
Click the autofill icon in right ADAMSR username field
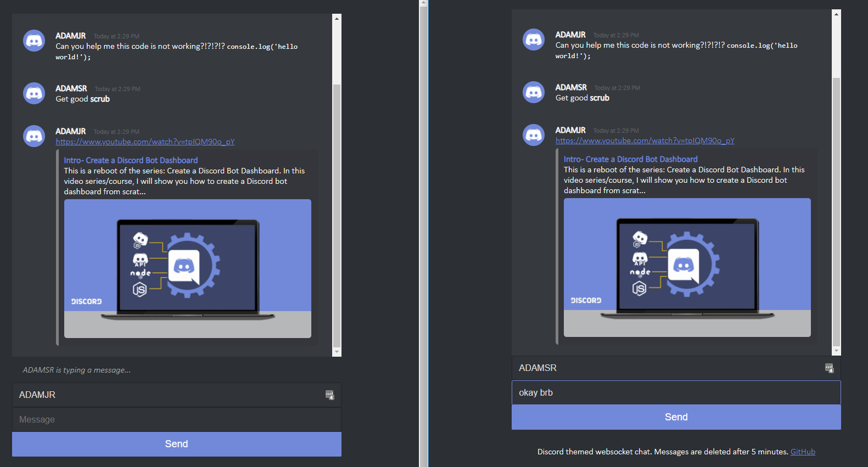pos(829,368)
